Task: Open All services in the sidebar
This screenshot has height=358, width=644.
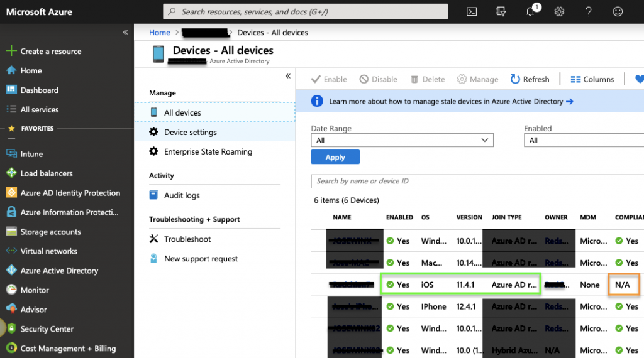Action: tap(33, 109)
